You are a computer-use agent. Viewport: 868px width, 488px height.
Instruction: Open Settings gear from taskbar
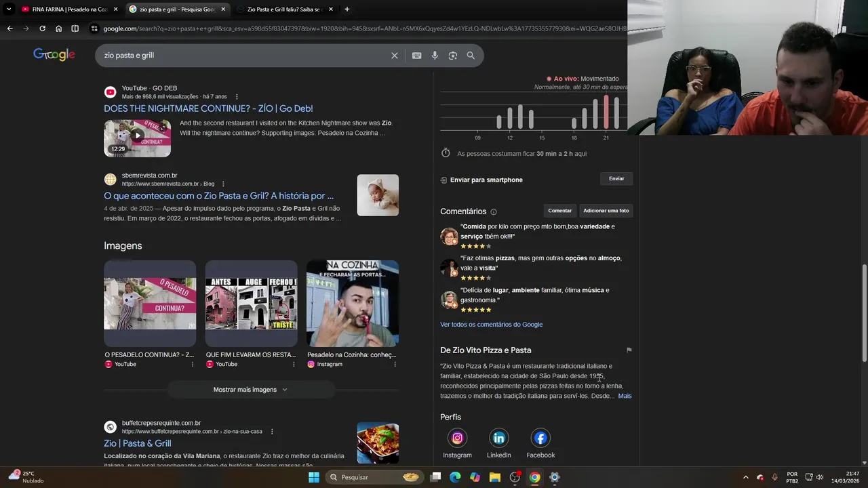click(x=554, y=477)
